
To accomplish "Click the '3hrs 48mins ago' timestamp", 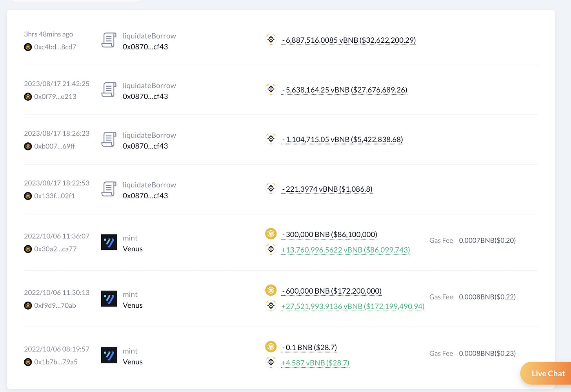I will point(49,34).
